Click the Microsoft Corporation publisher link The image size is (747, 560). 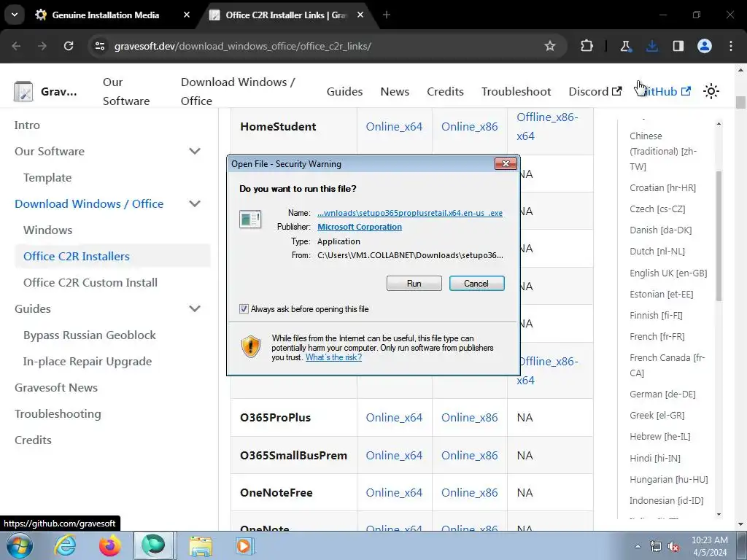pyautogui.click(x=360, y=227)
